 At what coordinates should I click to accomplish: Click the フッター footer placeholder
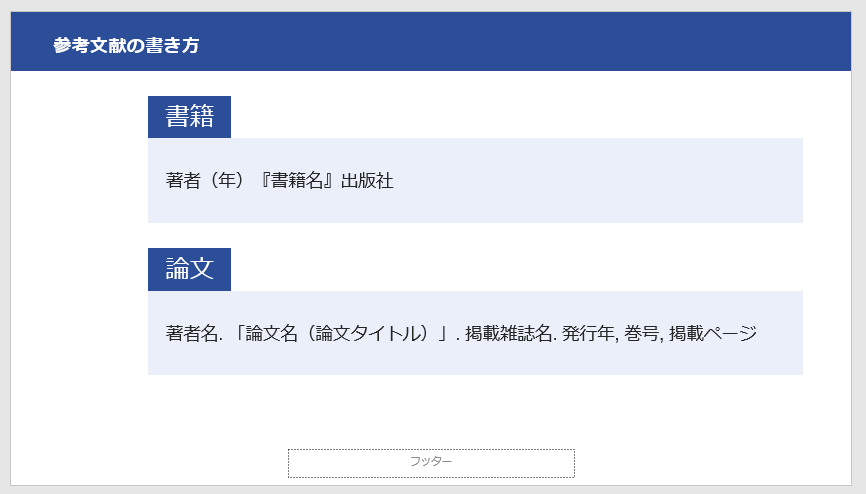pyautogui.click(x=431, y=463)
